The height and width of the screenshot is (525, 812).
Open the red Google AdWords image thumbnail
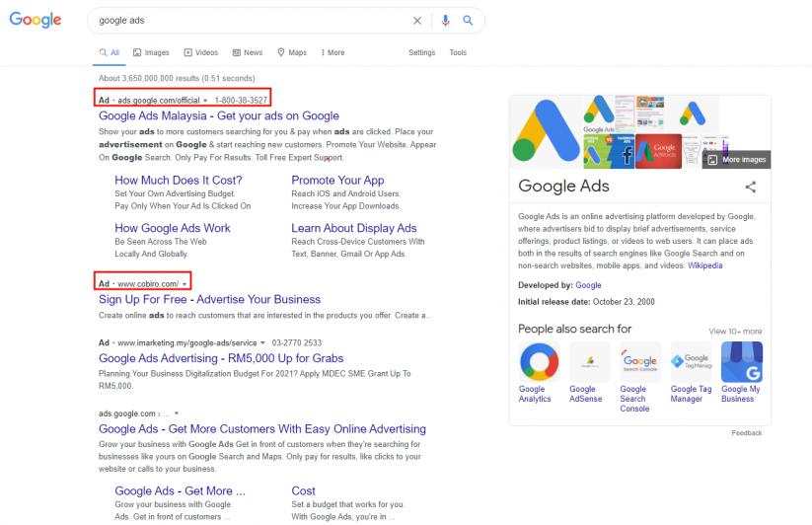click(658, 151)
